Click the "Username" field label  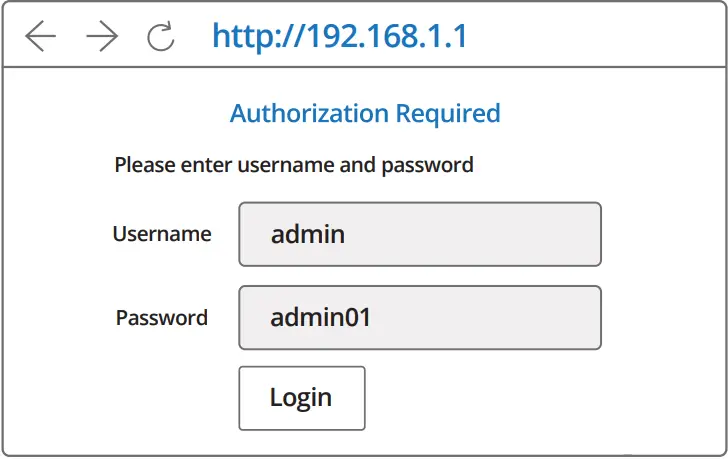click(x=162, y=234)
